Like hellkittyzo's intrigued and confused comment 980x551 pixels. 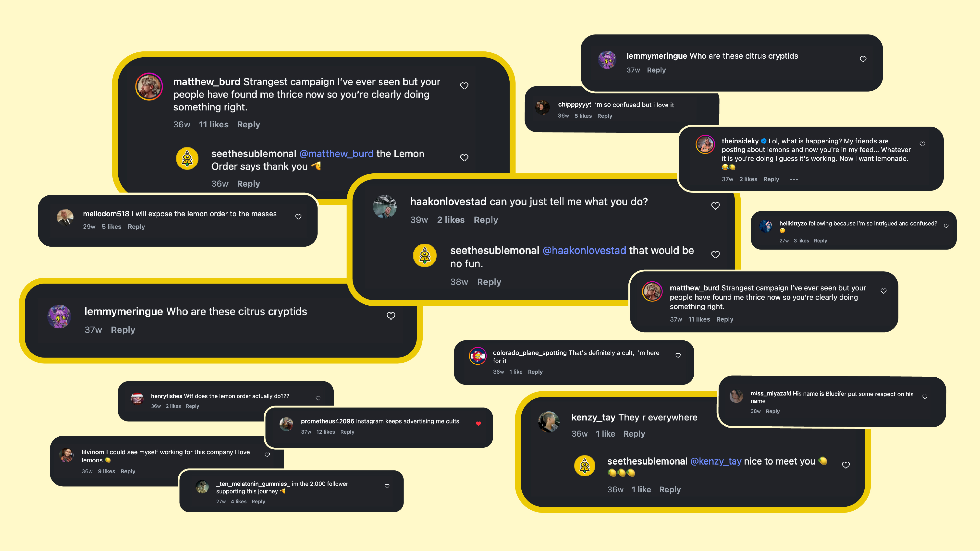tap(946, 226)
